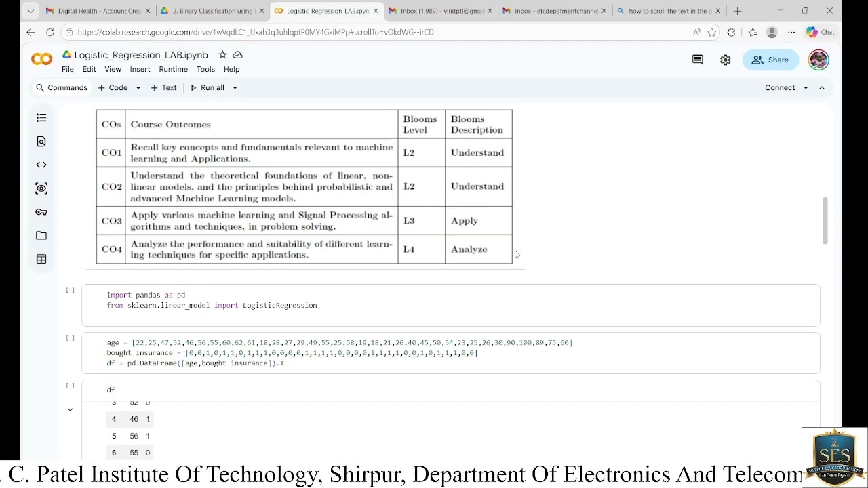
Task: Refresh the current page
Action: [x=50, y=32]
